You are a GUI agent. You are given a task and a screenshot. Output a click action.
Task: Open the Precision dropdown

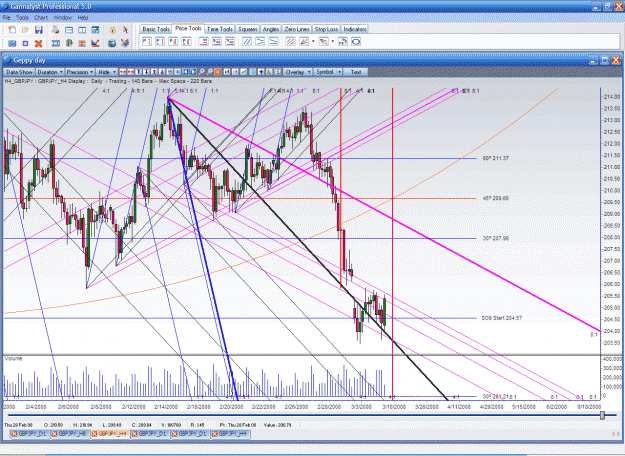click(x=80, y=72)
